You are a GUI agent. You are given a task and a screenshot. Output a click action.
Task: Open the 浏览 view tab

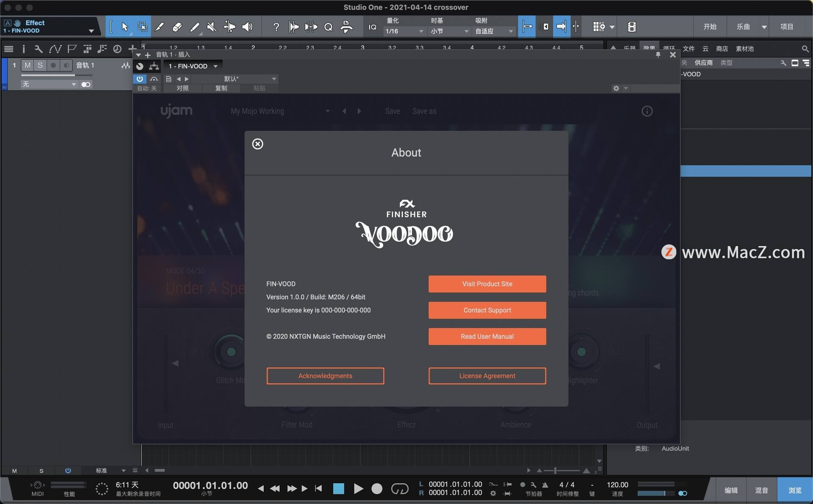(795, 490)
